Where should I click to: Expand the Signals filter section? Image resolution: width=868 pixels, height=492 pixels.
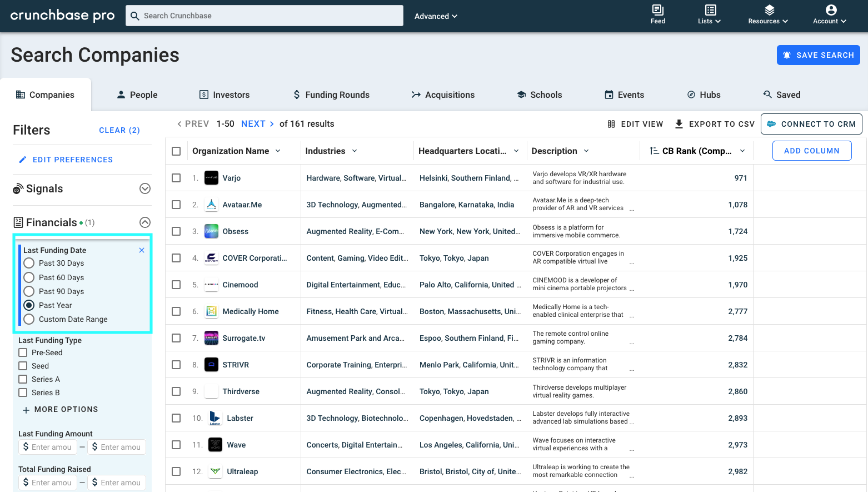(145, 188)
